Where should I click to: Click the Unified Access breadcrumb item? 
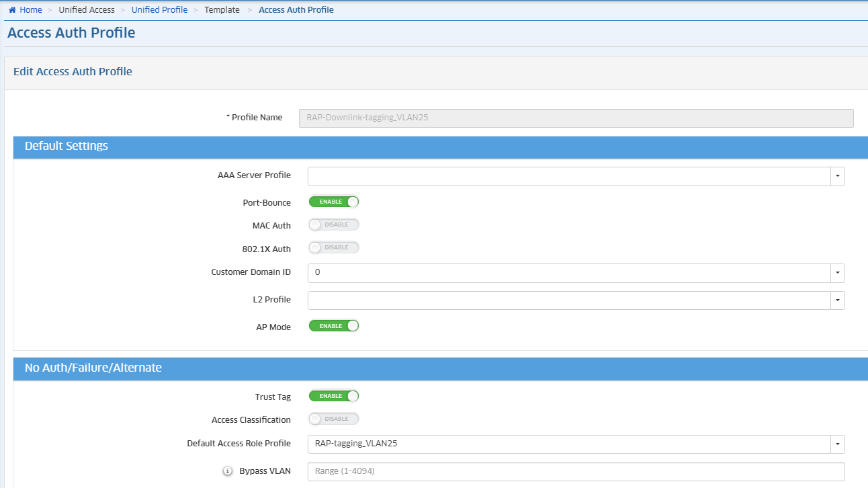pos(87,10)
